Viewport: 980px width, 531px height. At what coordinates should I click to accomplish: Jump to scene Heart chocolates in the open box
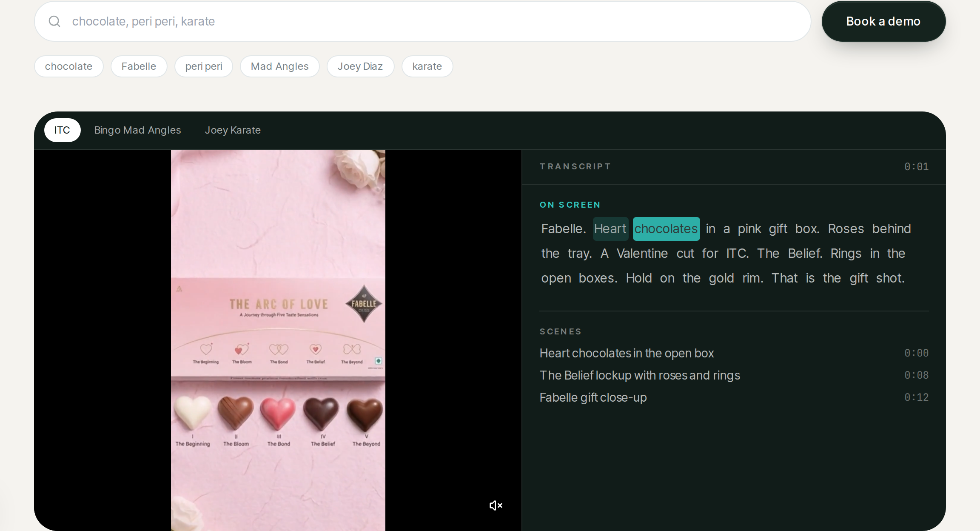click(734, 353)
